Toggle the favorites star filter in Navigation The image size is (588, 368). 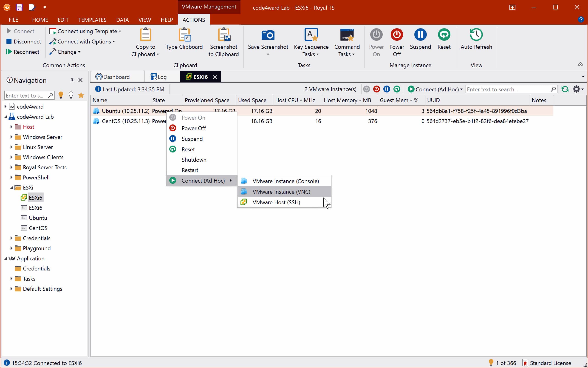(81, 95)
